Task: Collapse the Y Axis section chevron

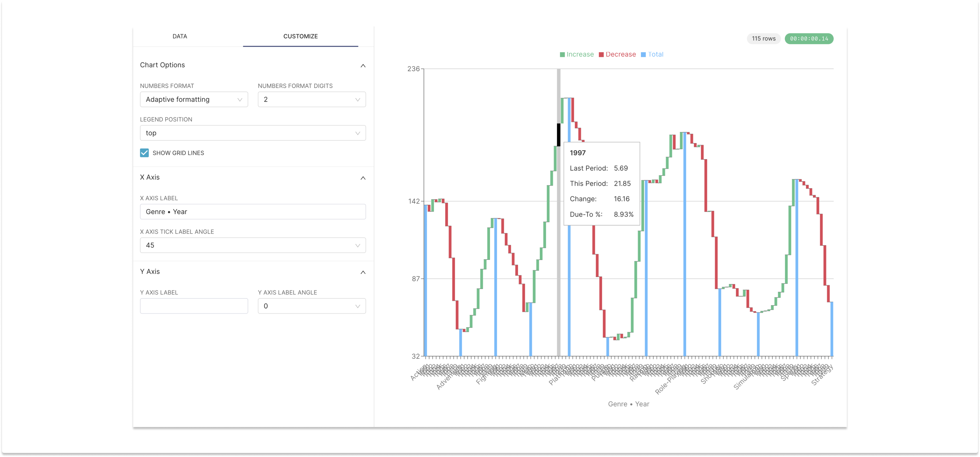Action: click(363, 272)
